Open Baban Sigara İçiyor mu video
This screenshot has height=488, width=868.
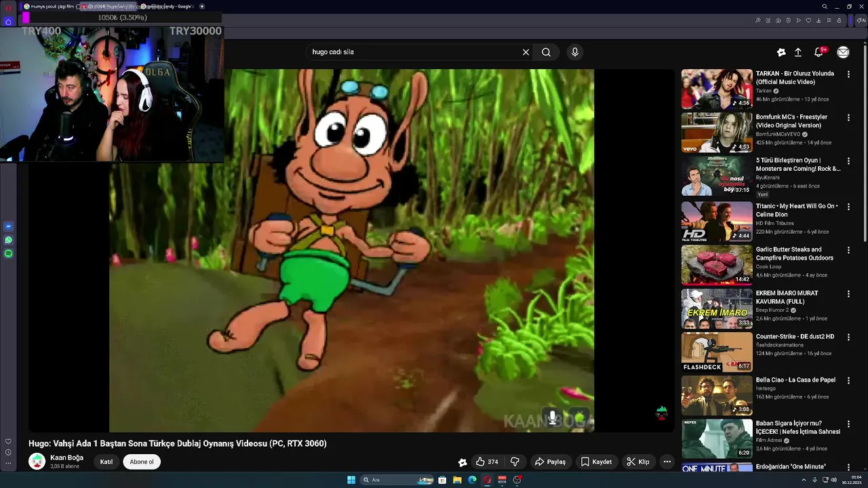point(797,428)
